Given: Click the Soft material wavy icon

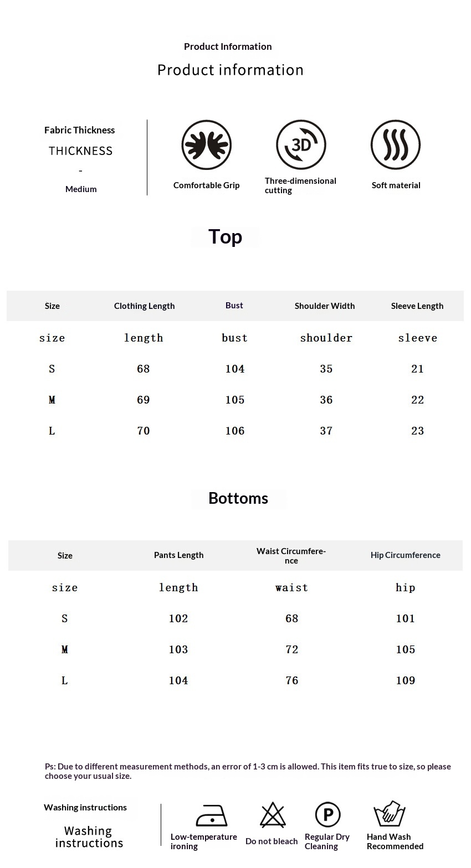Looking at the screenshot, I should pyautogui.click(x=396, y=145).
